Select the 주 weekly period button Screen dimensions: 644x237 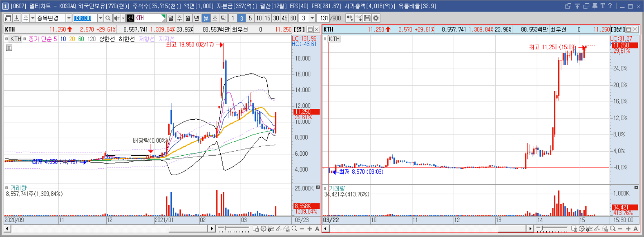click(x=179, y=18)
